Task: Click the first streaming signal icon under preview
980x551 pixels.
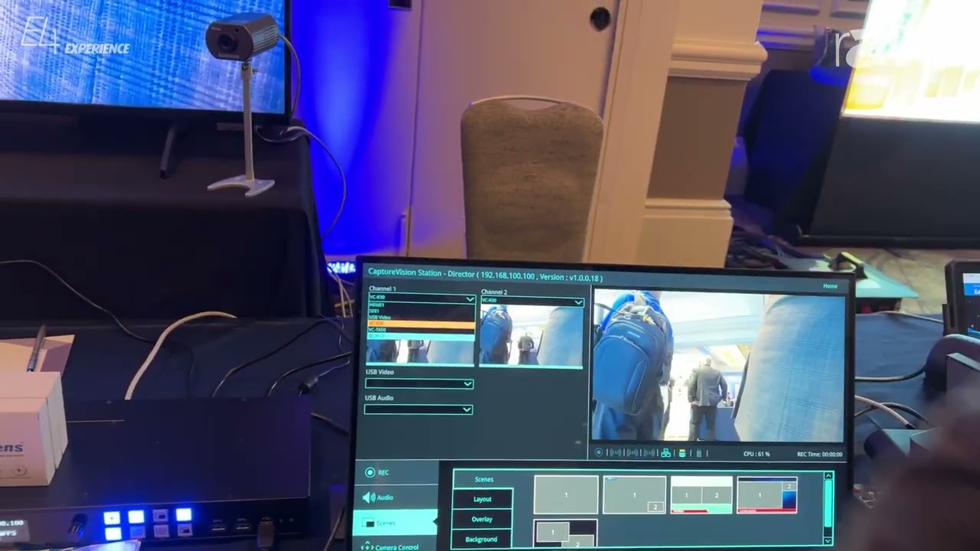Action: coord(616,453)
